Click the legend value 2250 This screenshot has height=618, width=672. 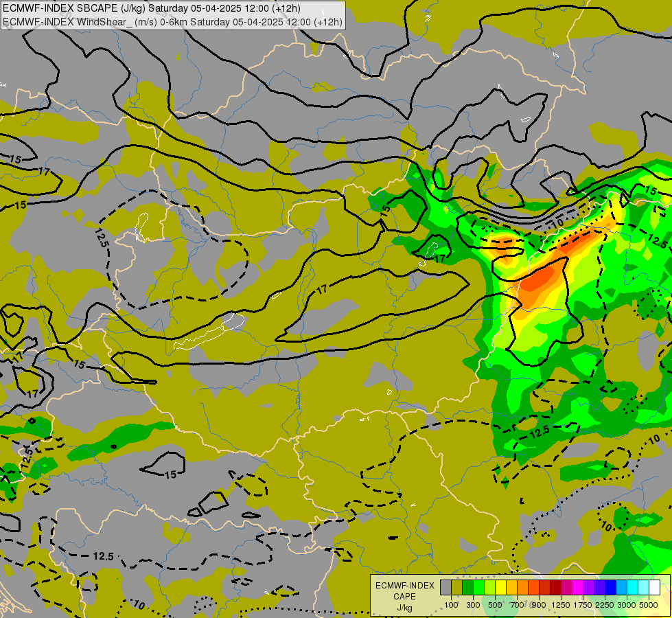(x=605, y=605)
